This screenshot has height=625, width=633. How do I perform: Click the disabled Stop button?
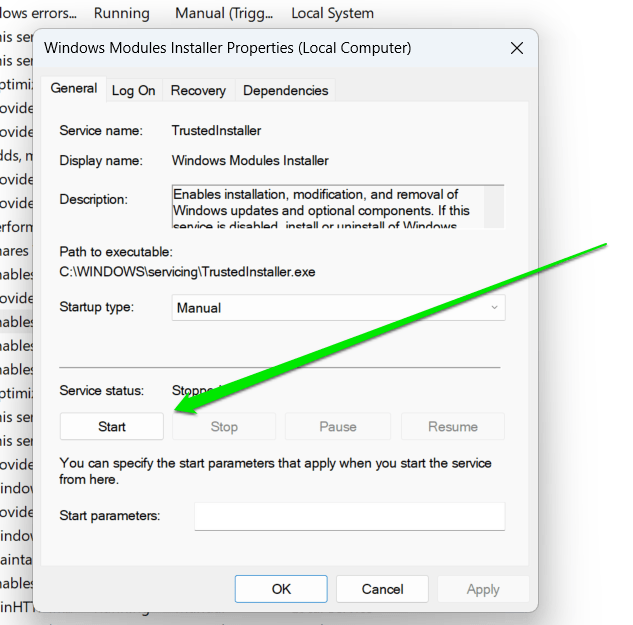224,426
